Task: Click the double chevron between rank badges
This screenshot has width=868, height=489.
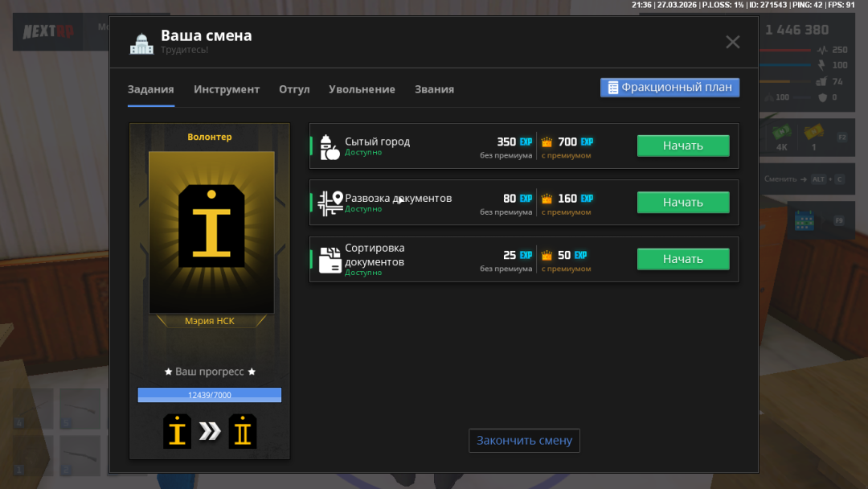Action: [x=210, y=432]
